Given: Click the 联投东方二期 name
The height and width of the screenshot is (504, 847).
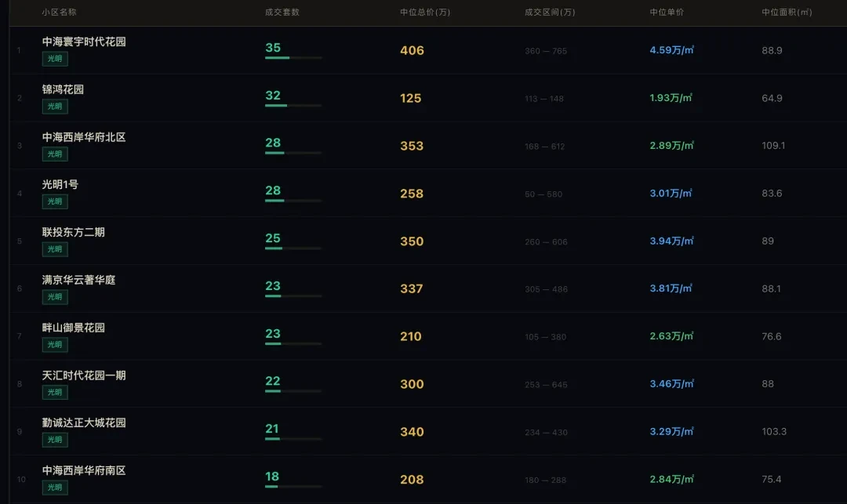Looking at the screenshot, I should 74,233.
